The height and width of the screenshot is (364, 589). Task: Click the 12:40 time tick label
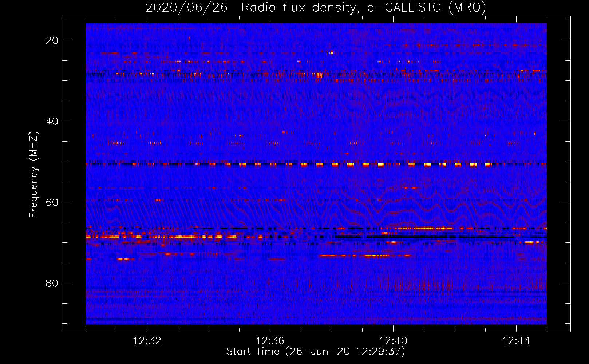[393, 341]
